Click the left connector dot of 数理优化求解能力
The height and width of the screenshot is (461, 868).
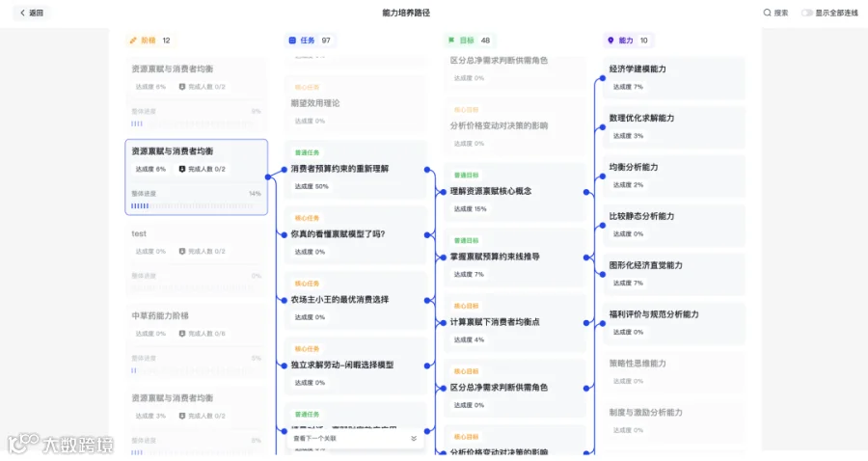[x=602, y=128]
